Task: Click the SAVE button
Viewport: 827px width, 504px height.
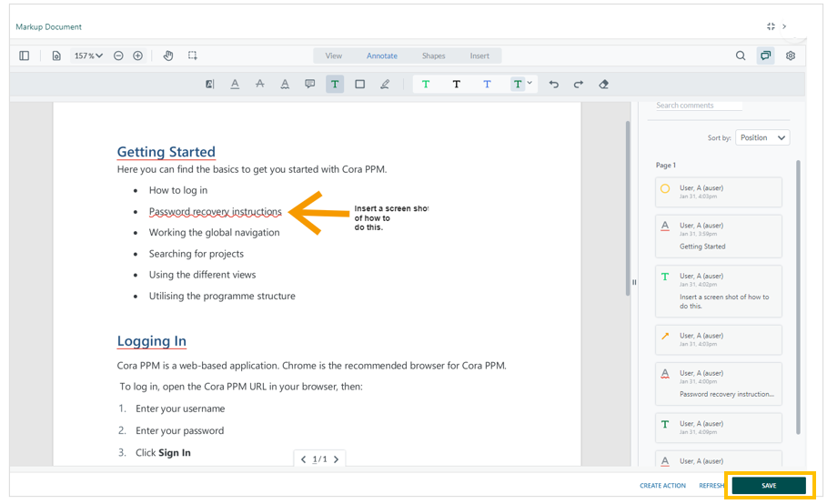Action: tap(769, 486)
